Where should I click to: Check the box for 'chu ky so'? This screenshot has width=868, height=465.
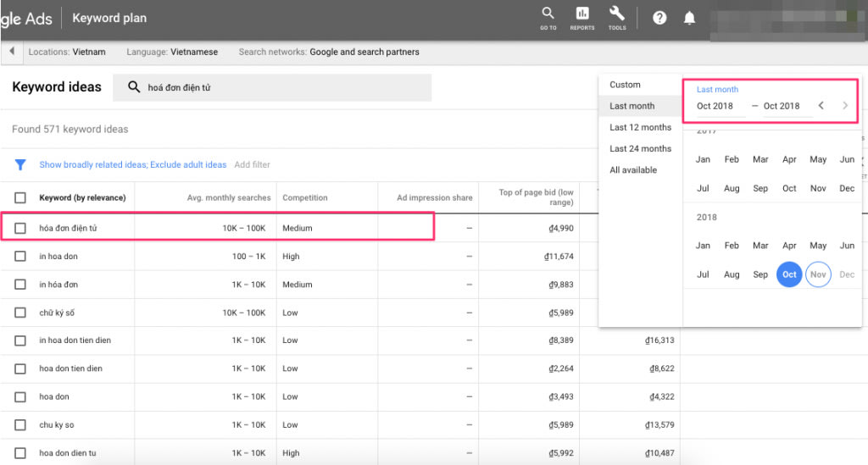pyautogui.click(x=20, y=425)
